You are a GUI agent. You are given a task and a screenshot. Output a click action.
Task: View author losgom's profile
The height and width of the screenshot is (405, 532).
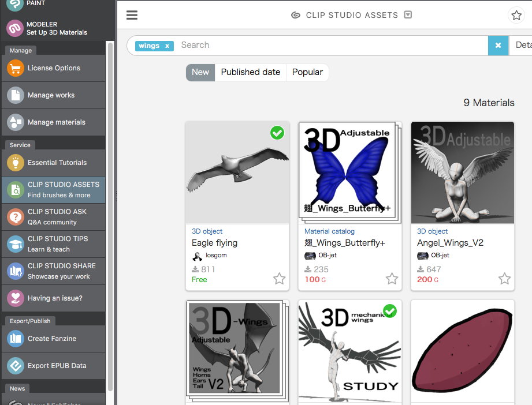click(216, 255)
